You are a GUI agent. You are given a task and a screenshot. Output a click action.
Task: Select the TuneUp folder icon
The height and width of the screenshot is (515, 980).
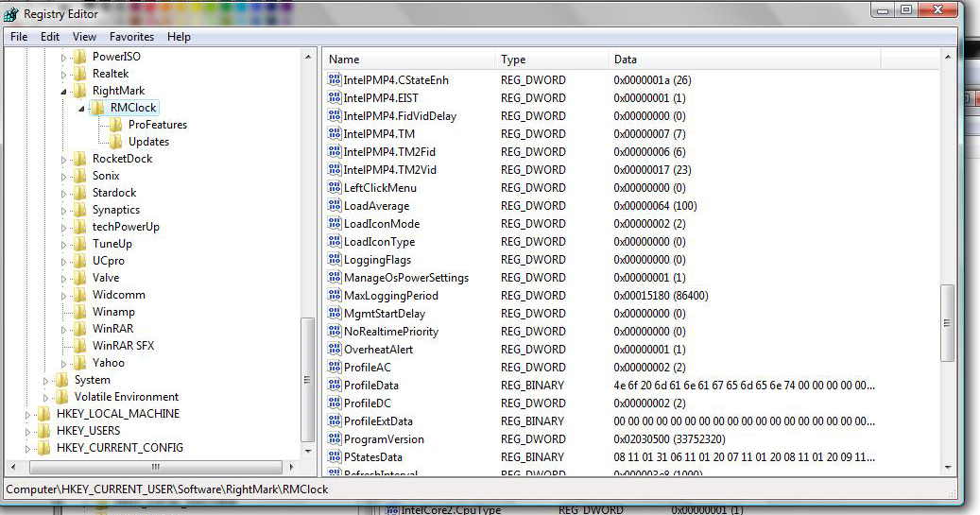pos(80,243)
